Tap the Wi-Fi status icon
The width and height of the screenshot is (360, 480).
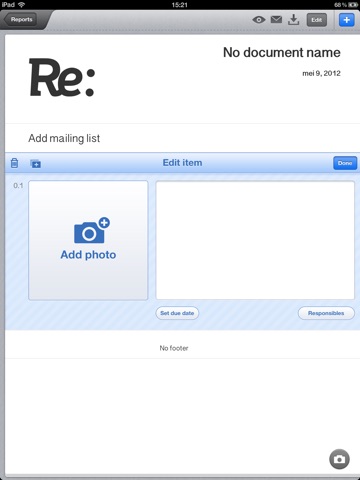pyautogui.click(x=22, y=5)
